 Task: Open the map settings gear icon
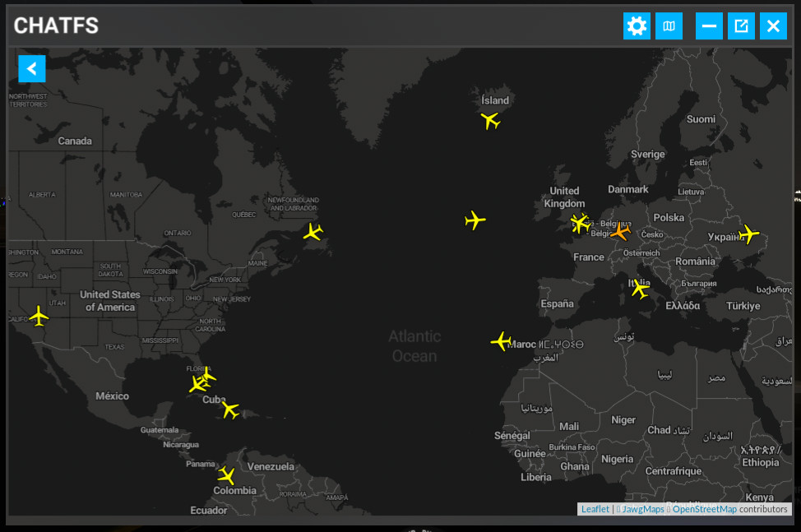pos(637,25)
